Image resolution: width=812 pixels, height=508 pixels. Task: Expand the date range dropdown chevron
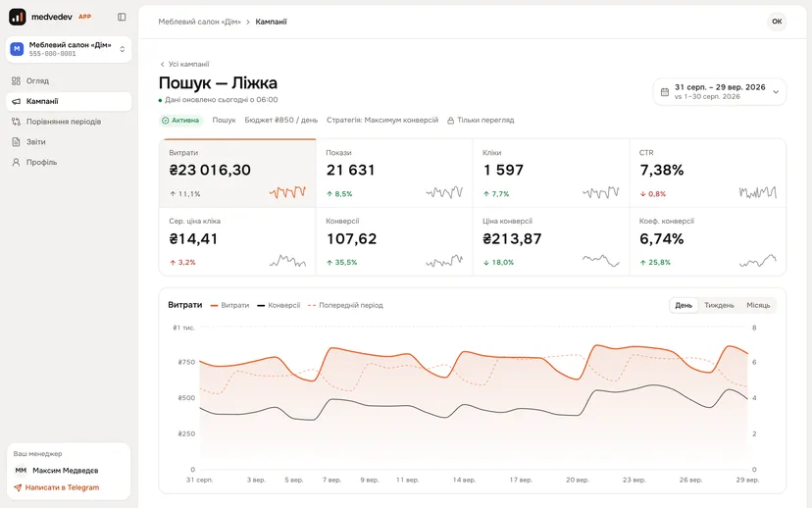click(x=776, y=92)
